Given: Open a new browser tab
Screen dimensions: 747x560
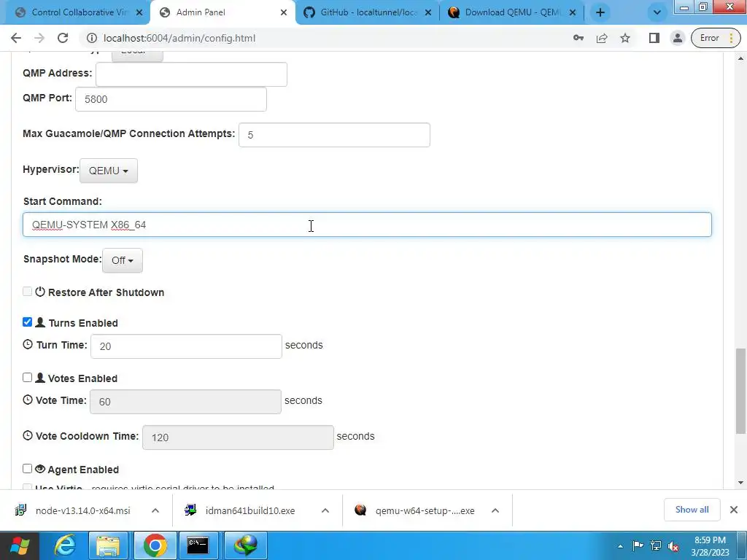Looking at the screenshot, I should (600, 12).
